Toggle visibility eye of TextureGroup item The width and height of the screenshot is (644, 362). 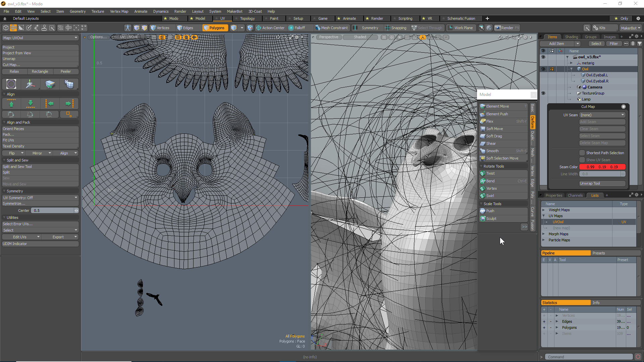click(x=543, y=93)
